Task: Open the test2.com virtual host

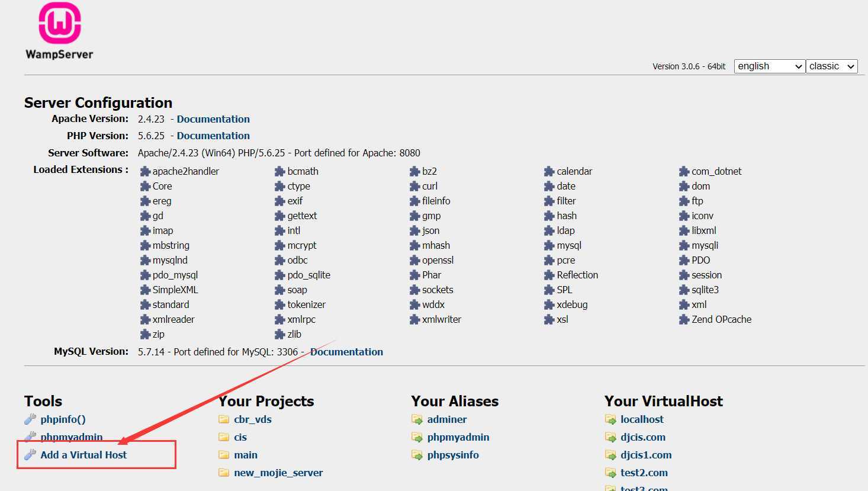Action: tap(644, 473)
